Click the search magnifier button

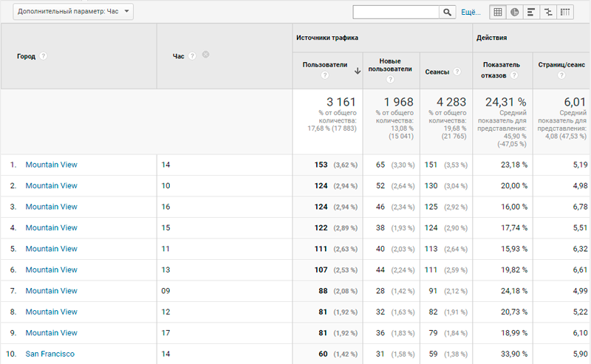click(447, 12)
